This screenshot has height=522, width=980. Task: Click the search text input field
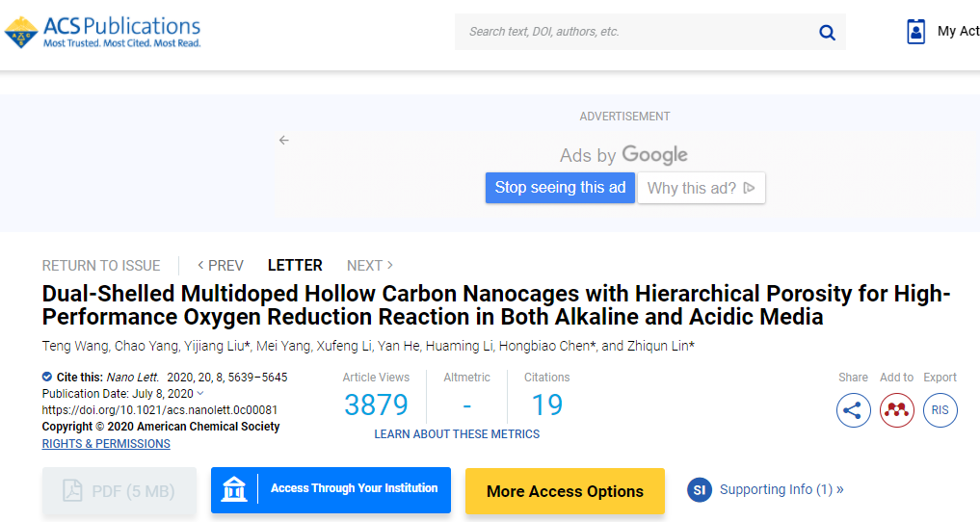[x=636, y=32]
